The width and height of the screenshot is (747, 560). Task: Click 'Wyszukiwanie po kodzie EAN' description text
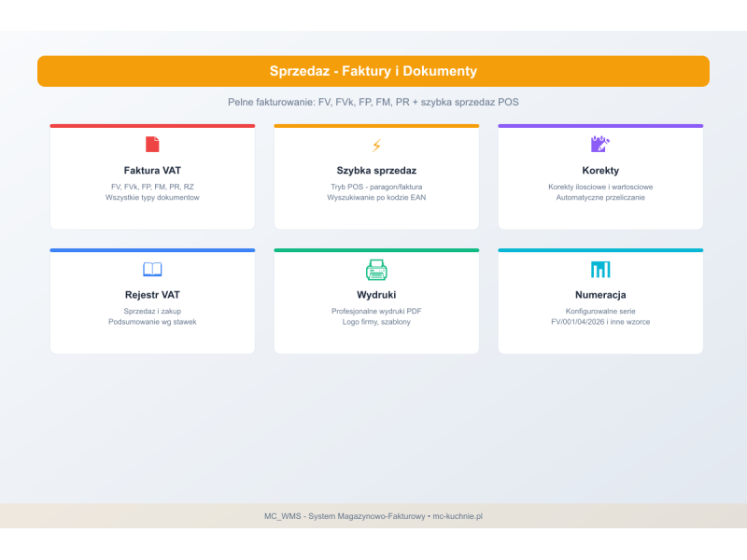click(x=376, y=198)
